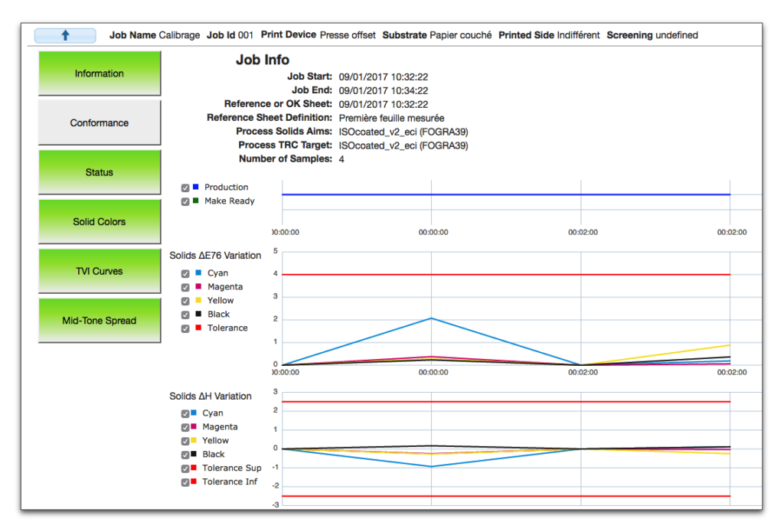Viewport: 784px width, 532px height.
Task: Switch to the Conformance section
Action: click(100, 122)
